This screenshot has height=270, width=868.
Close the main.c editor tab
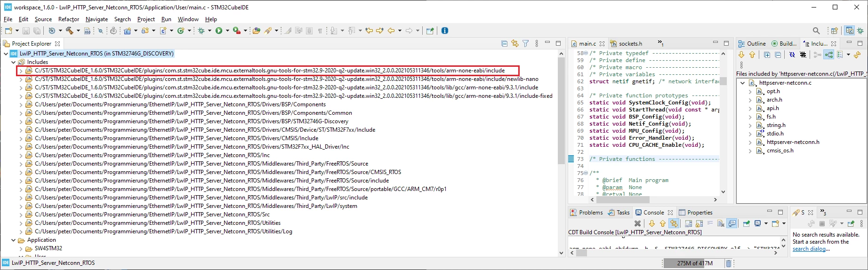(602, 44)
